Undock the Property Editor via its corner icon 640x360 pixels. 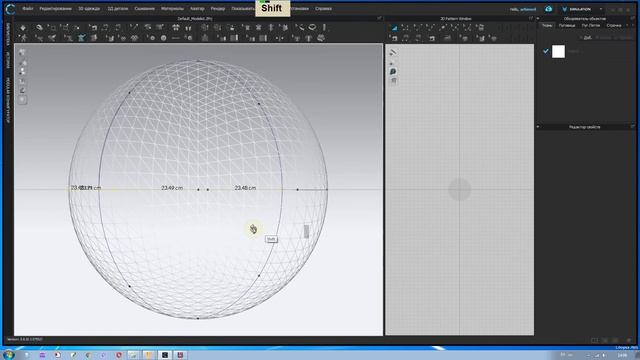tap(632, 127)
